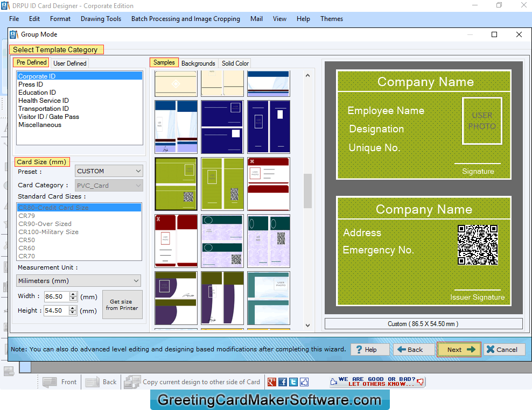
Task: Click the Width input field
Action: pyautogui.click(x=57, y=296)
